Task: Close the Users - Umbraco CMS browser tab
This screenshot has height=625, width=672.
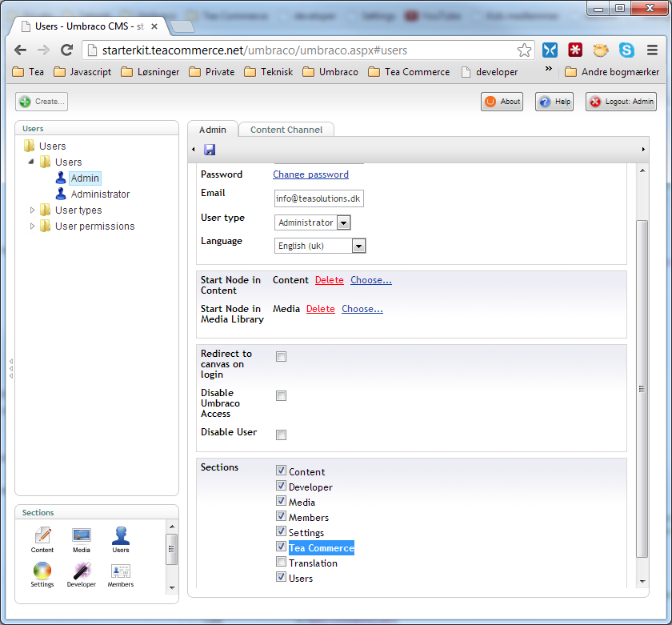Action: [154, 26]
